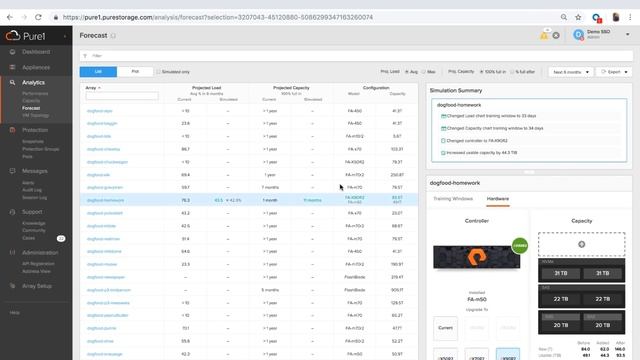Open the Messages sidebar section
Image resolution: width=640 pixels, height=360 pixels.
(35, 171)
